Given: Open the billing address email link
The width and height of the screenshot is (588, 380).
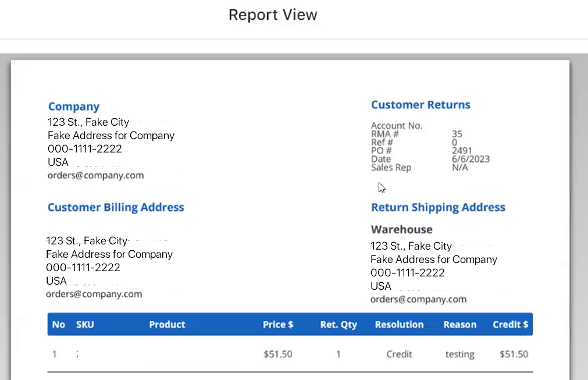Looking at the screenshot, I should click(94, 294).
